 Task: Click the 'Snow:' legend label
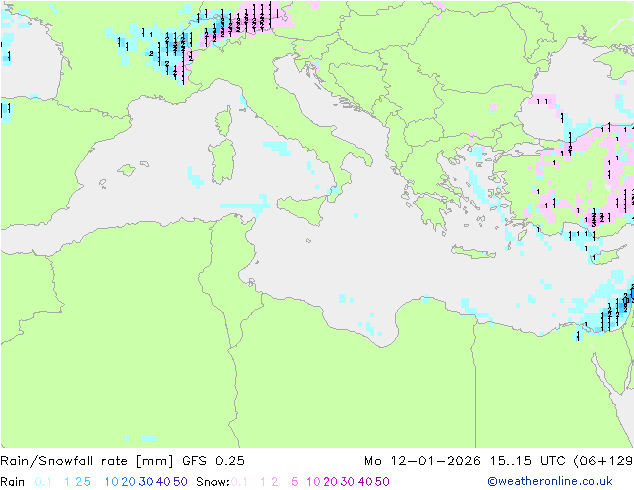[213, 482]
